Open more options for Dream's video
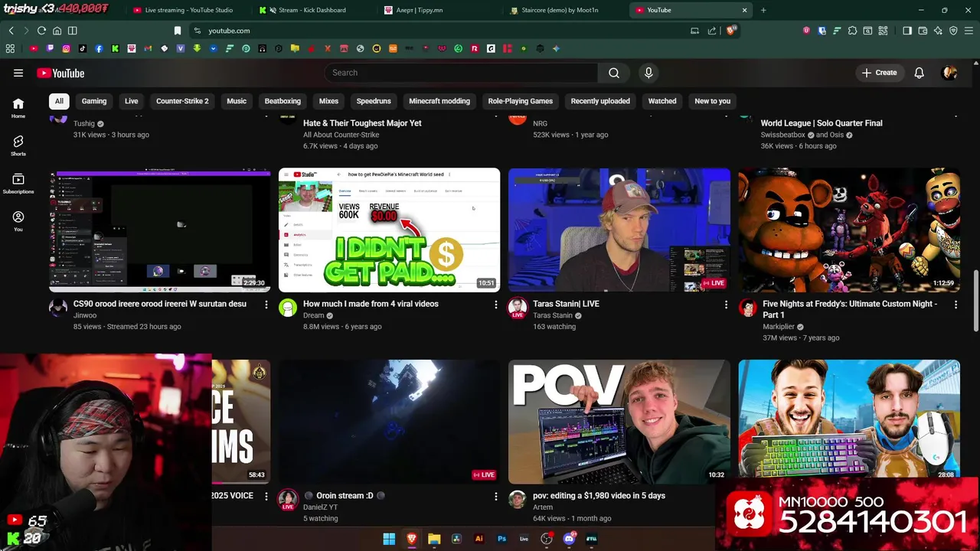The width and height of the screenshot is (980, 551). coord(496,305)
